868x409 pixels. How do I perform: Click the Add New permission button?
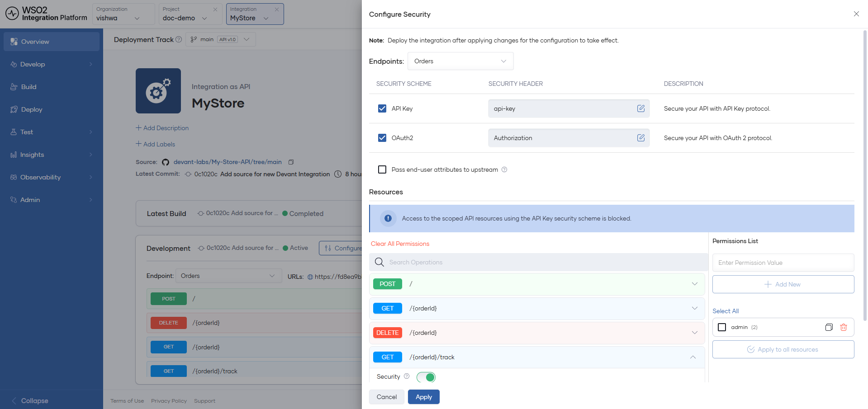(x=783, y=284)
